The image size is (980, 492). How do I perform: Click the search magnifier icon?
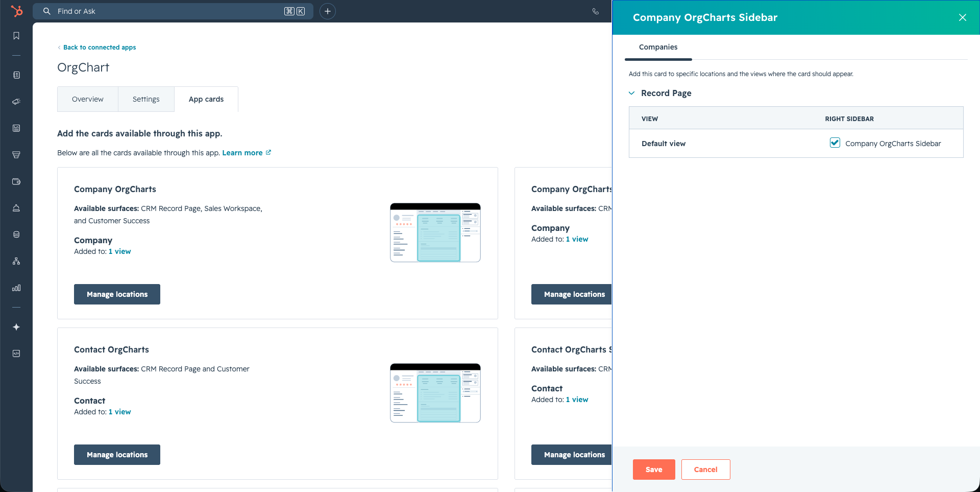[x=47, y=11]
